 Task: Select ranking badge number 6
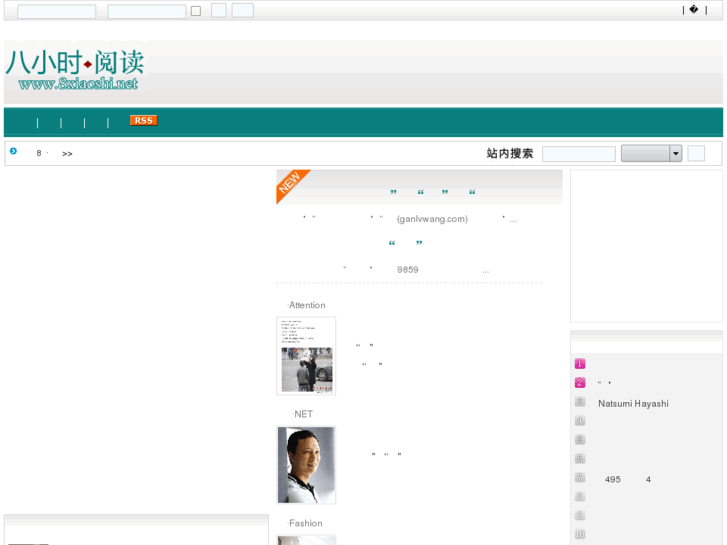[580, 458]
